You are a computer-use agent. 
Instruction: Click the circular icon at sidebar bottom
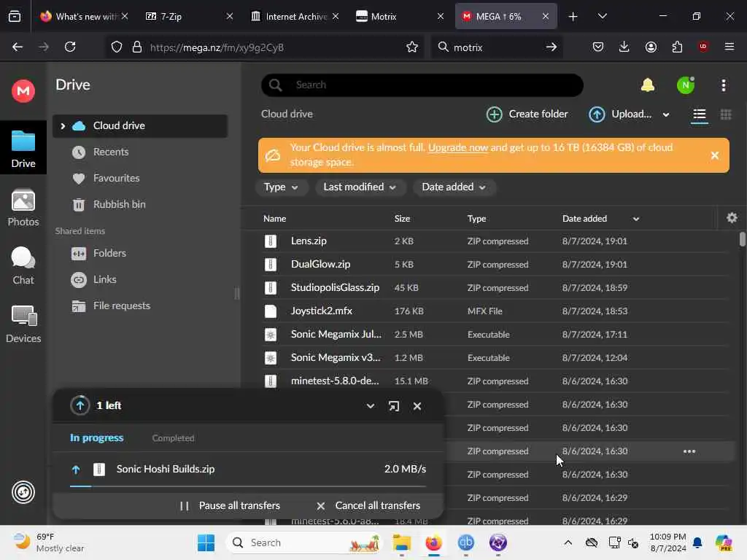tap(23, 492)
